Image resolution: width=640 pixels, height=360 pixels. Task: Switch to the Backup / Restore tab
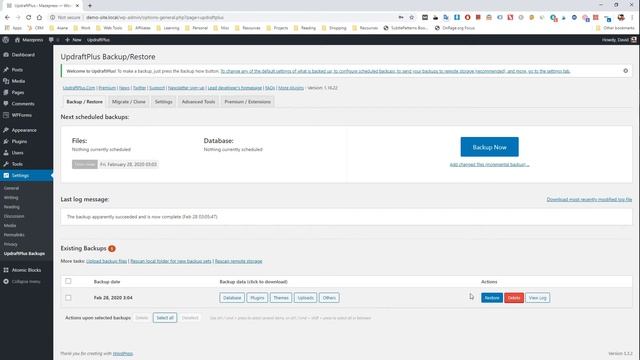(x=84, y=102)
